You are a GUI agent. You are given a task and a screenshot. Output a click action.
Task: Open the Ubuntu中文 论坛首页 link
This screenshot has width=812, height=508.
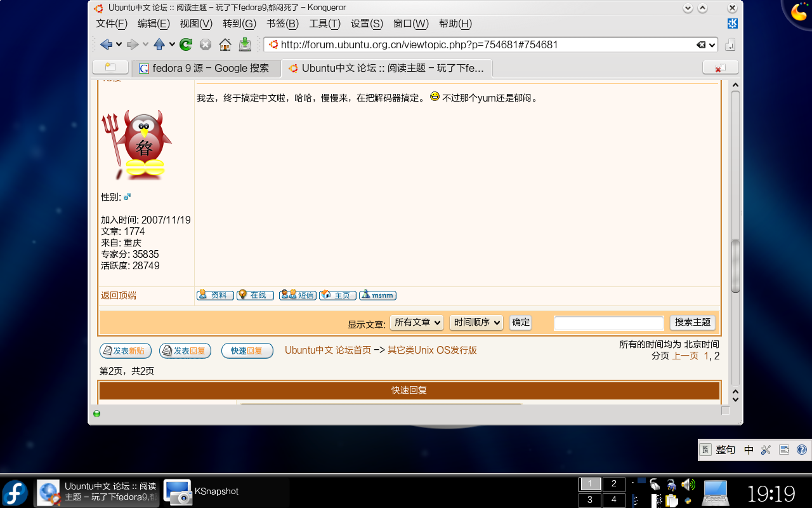pyautogui.click(x=328, y=350)
